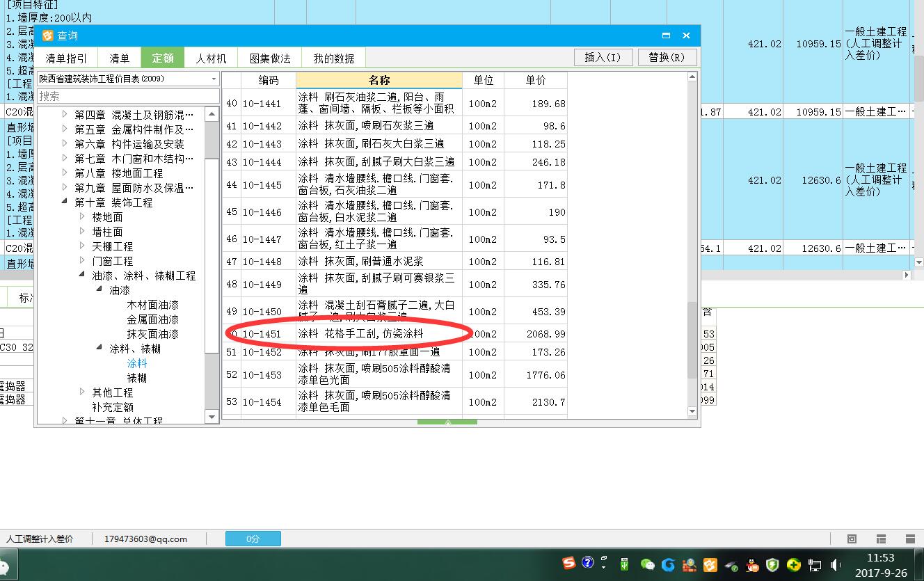Click the 搜索 search input field
Screen dimensions: 924x581
pos(128,96)
